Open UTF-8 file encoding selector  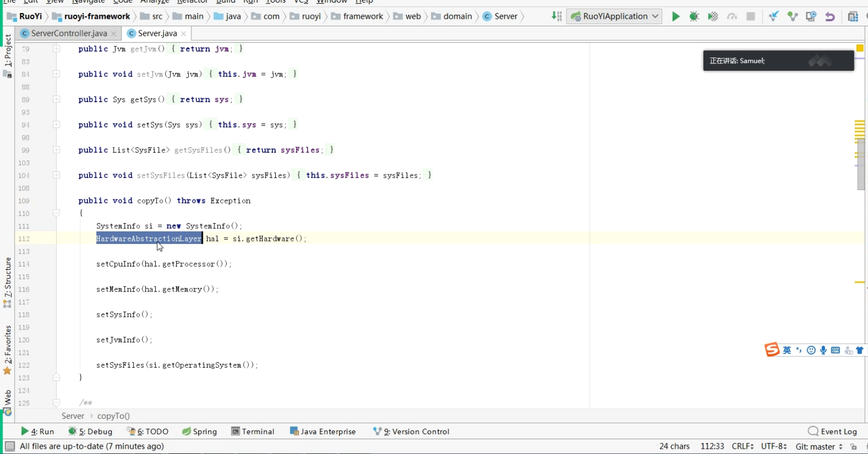pyautogui.click(x=774, y=446)
